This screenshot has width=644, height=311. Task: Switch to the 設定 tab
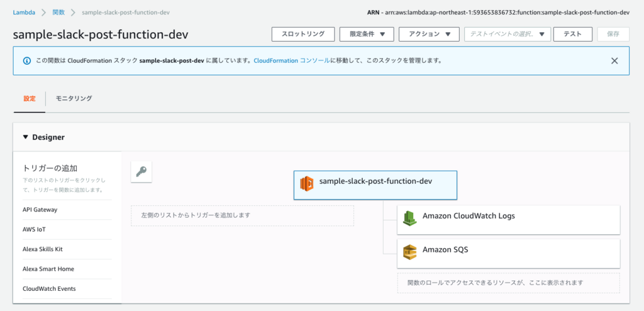point(30,99)
